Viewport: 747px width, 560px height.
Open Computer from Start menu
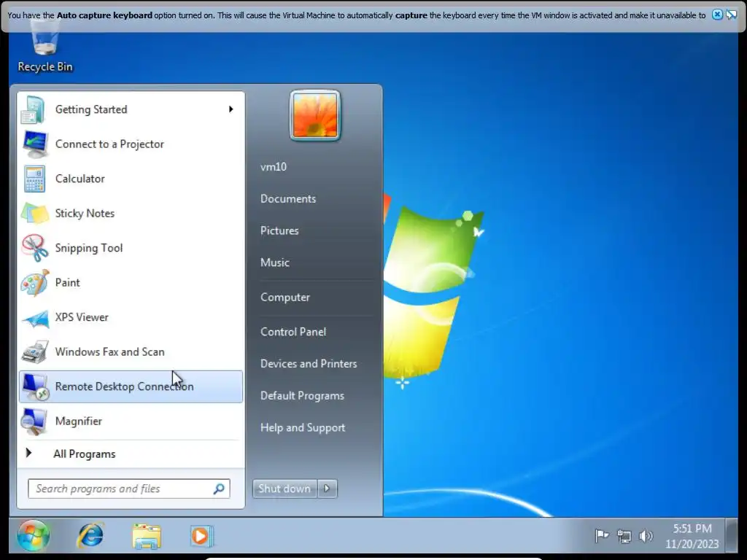(x=285, y=297)
